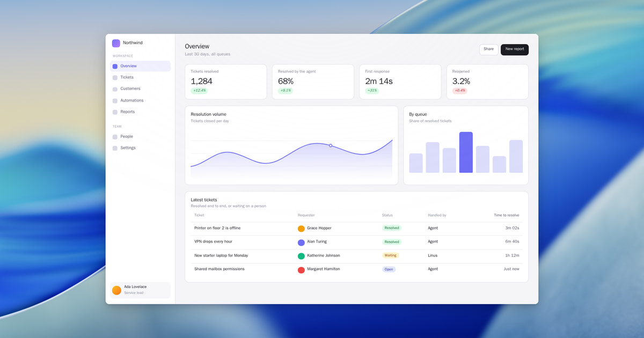Viewport: 644px width, 338px height.
Task: Click the icon beside Reports in sidebar
Action: pyautogui.click(x=115, y=112)
